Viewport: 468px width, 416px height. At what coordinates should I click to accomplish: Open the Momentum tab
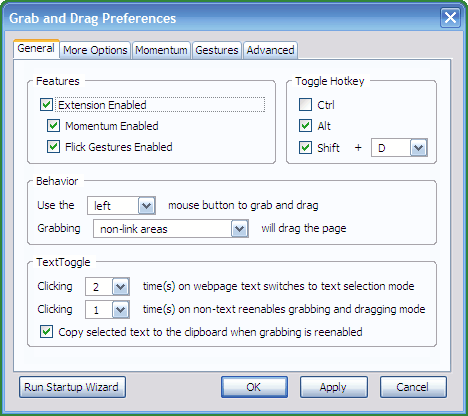click(x=161, y=50)
